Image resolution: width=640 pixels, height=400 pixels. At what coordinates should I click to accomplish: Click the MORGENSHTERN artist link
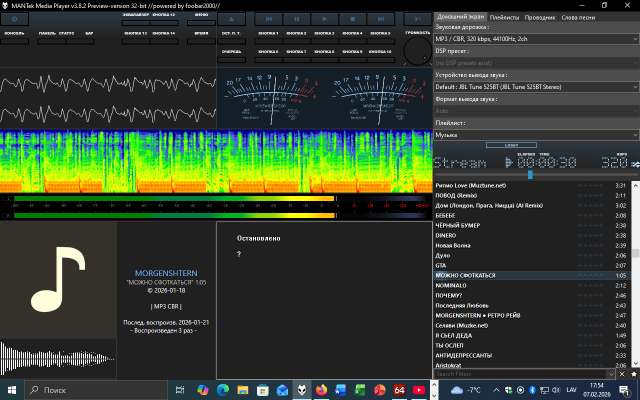(166, 273)
